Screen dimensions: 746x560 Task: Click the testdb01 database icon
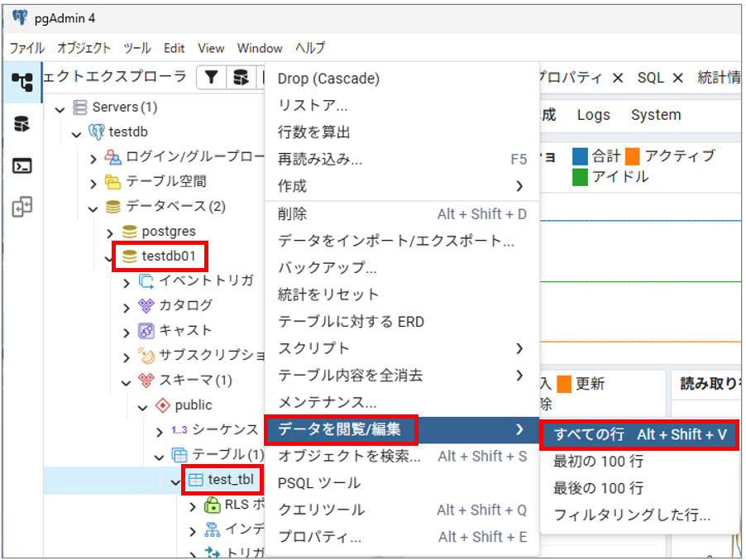[x=129, y=256]
